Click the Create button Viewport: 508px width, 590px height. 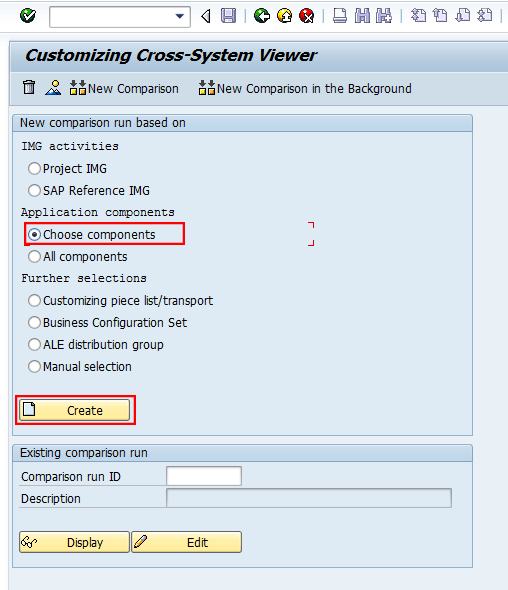point(75,410)
